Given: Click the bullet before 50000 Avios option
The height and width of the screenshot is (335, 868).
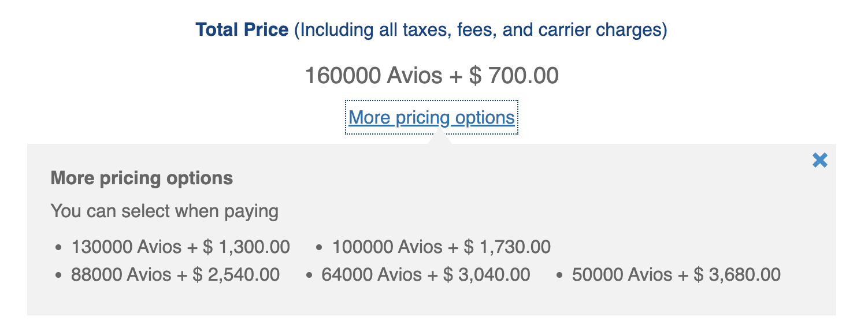Looking at the screenshot, I should (x=559, y=275).
